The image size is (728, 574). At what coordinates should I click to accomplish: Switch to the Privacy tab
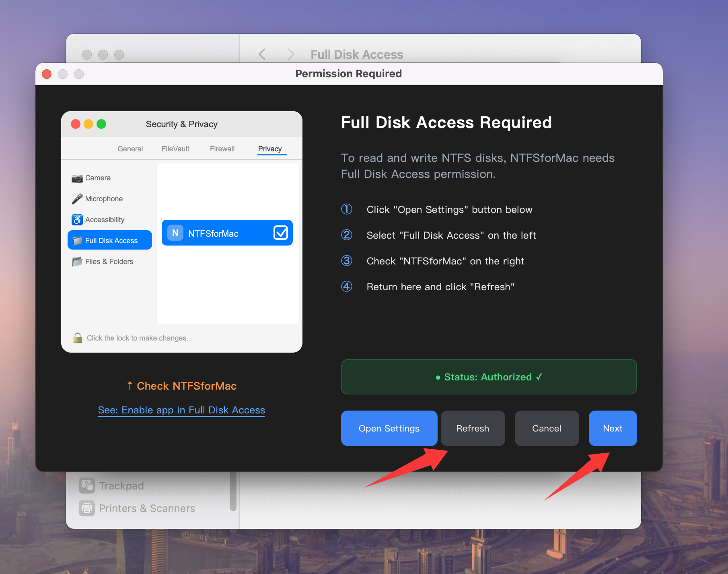point(270,149)
